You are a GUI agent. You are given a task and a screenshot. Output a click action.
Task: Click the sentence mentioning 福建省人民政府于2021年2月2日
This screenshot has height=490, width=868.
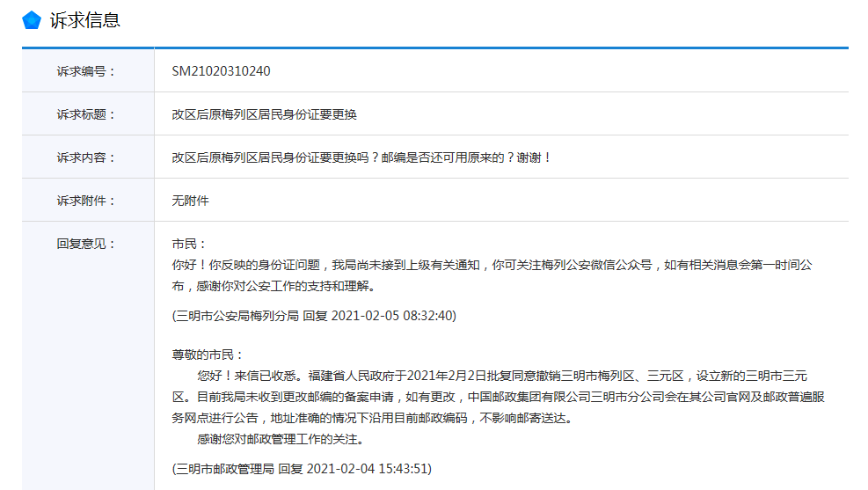coord(502,376)
